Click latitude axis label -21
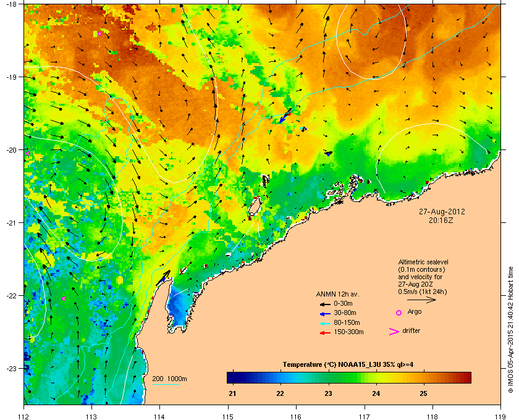This screenshot has width=519, height=420. [11, 222]
